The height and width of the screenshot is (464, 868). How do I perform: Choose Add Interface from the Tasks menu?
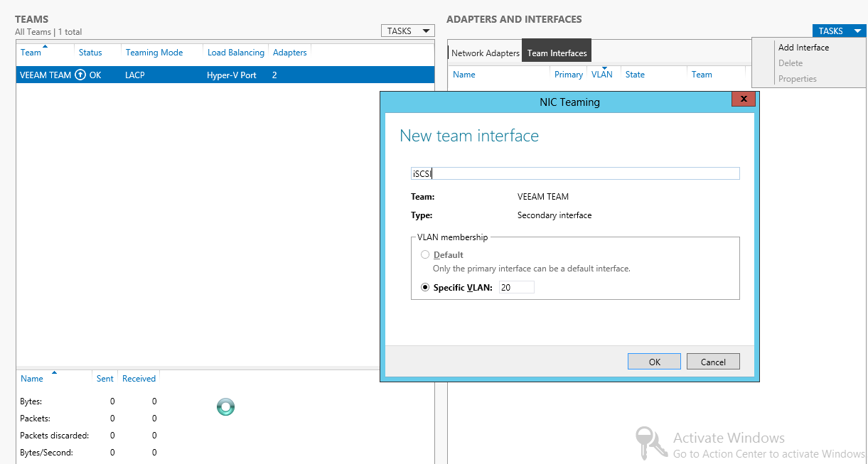803,48
